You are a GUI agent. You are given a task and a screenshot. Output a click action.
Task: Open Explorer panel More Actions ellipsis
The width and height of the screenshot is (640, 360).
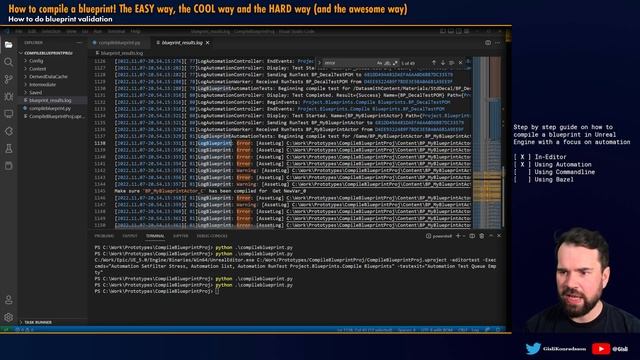click(79, 42)
